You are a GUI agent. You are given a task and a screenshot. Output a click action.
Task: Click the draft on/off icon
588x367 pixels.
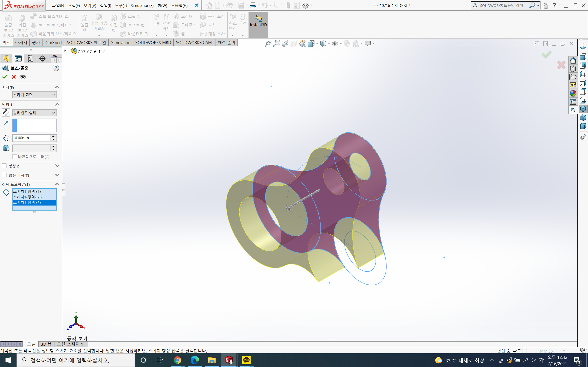pos(6,148)
